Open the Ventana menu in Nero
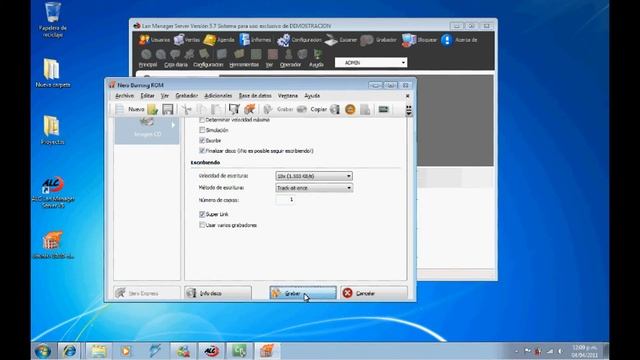 point(288,96)
